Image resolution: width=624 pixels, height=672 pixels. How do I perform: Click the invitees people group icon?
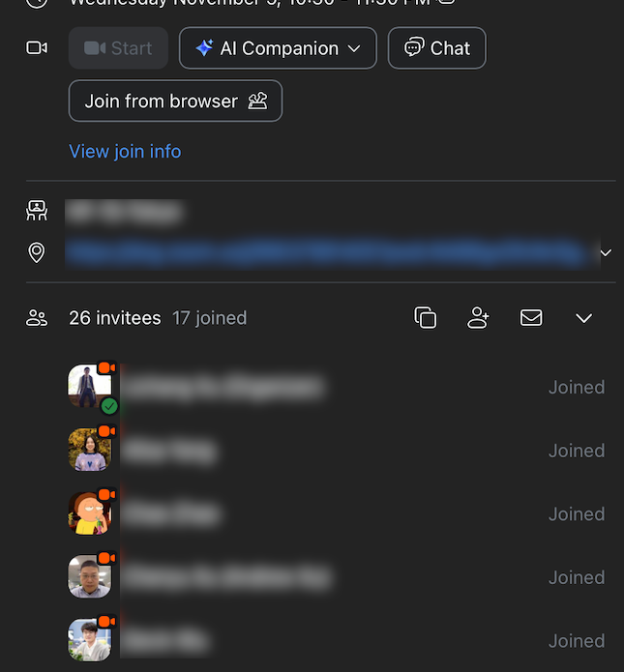coord(37,318)
